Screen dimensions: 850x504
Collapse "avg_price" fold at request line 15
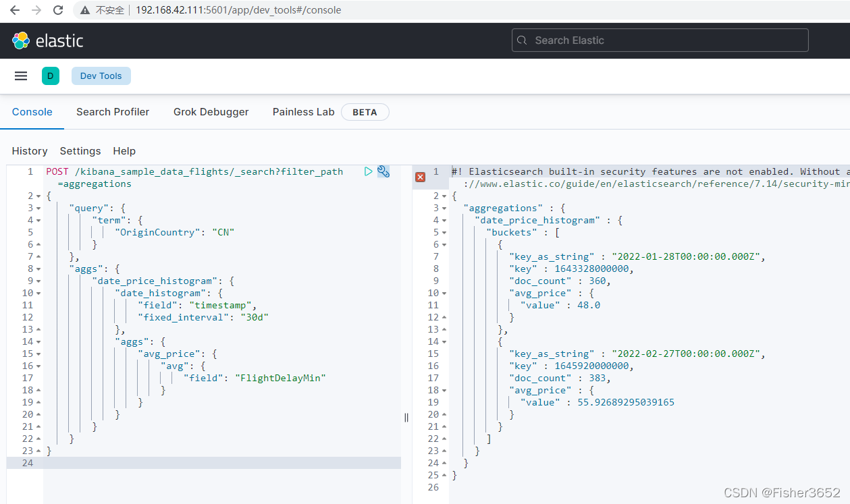(x=38, y=354)
